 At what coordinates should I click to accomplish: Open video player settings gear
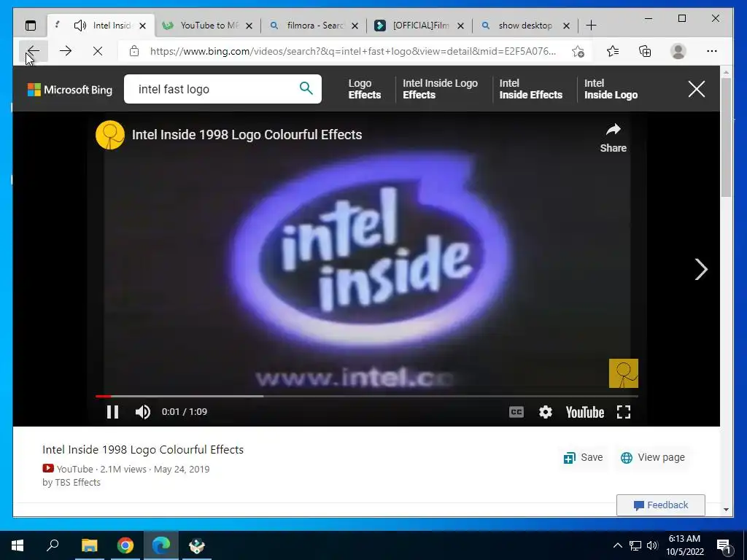[x=546, y=412]
